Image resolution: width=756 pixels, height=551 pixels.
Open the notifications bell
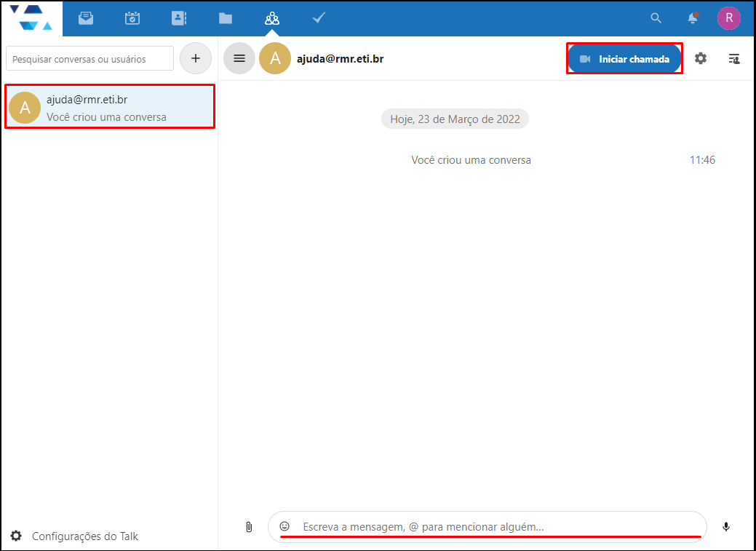tap(693, 18)
